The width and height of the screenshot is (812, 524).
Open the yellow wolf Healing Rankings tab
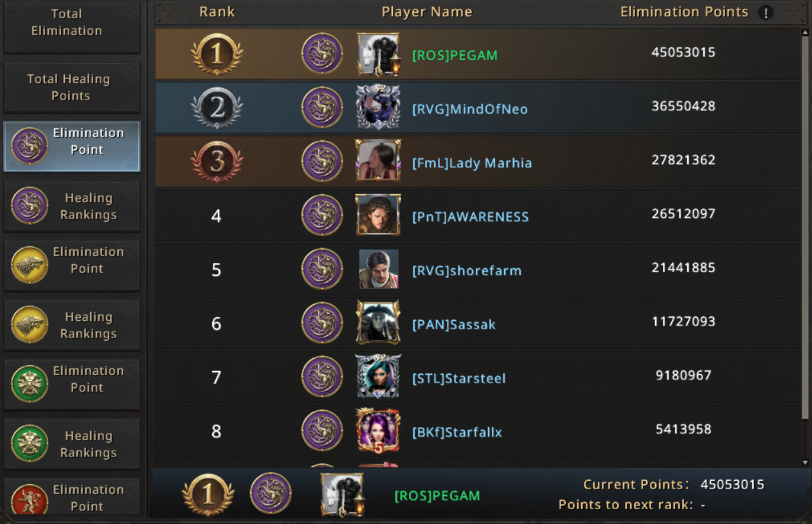[x=72, y=325]
